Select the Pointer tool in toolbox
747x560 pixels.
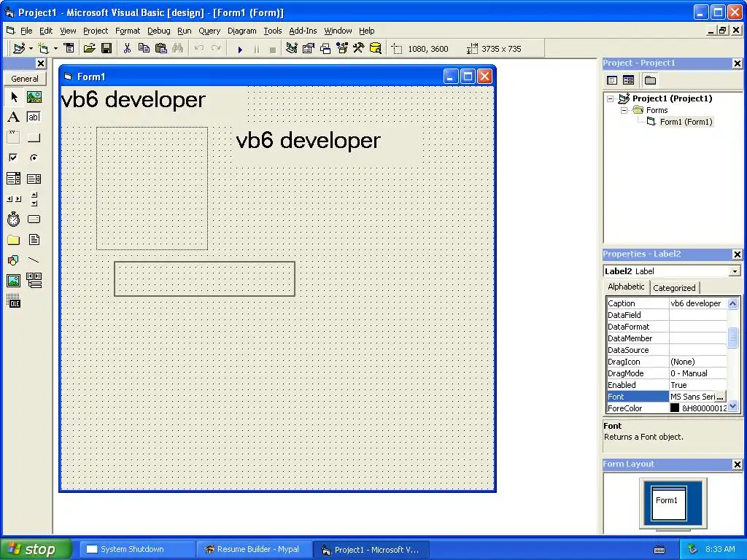[14, 97]
